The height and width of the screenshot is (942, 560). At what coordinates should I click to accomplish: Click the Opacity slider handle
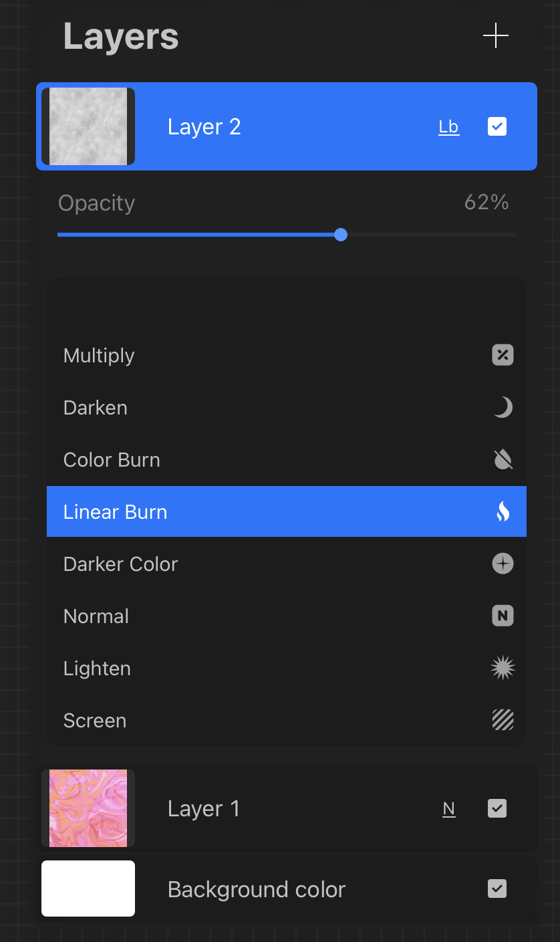(341, 235)
